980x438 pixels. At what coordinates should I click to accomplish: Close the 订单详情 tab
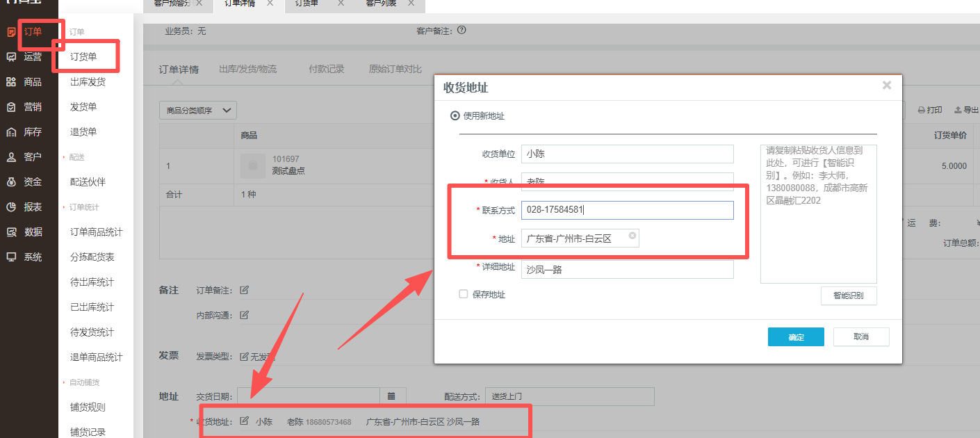[x=270, y=3]
